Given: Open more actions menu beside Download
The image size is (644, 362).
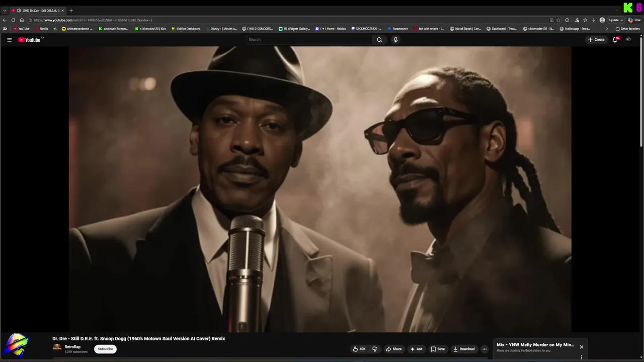Looking at the screenshot, I should click(x=485, y=349).
